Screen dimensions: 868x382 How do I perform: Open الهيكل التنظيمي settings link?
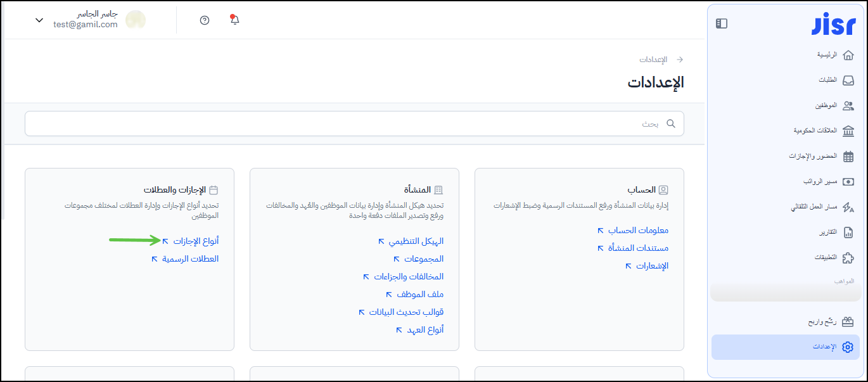click(416, 241)
